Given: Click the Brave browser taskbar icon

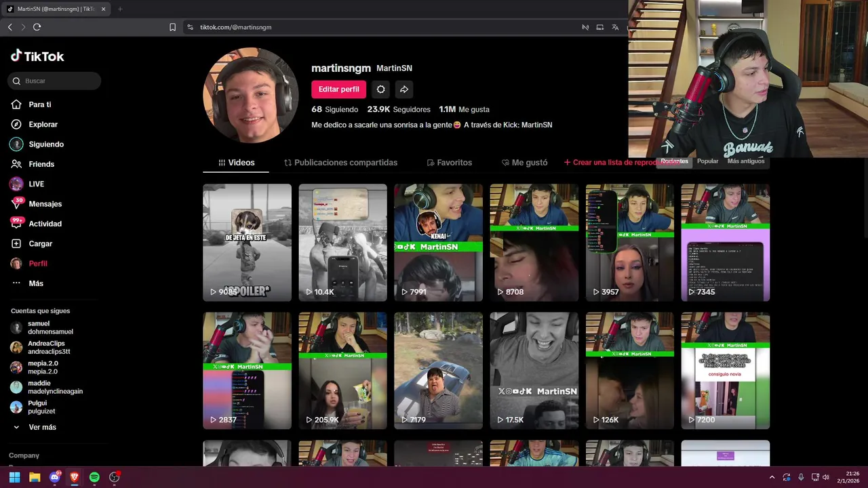Looking at the screenshot, I should coord(75,477).
